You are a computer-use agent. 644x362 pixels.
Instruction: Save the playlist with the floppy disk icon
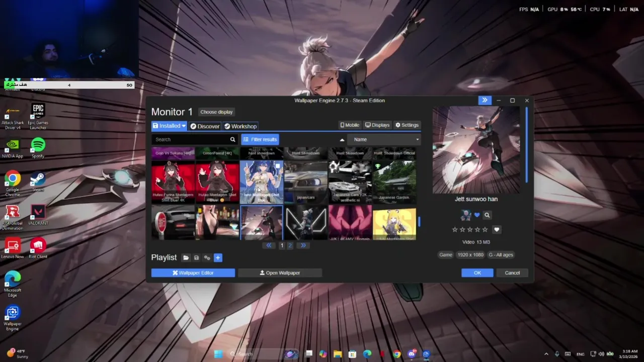[196, 257]
